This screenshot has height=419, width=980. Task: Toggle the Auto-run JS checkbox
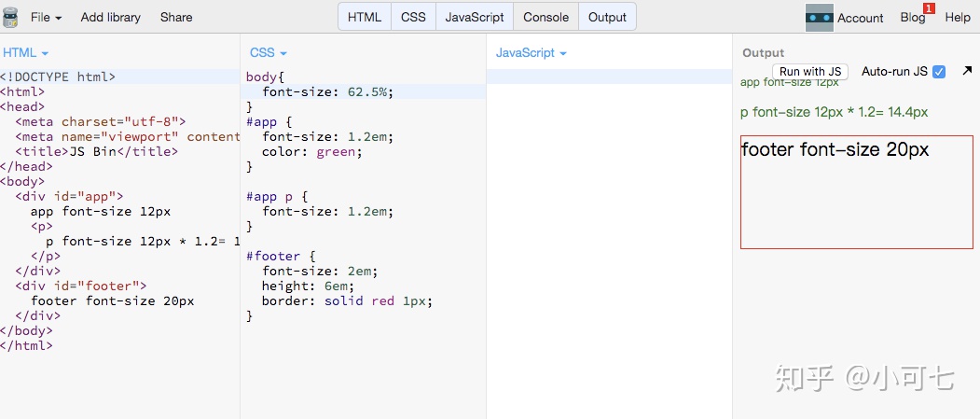coord(939,72)
